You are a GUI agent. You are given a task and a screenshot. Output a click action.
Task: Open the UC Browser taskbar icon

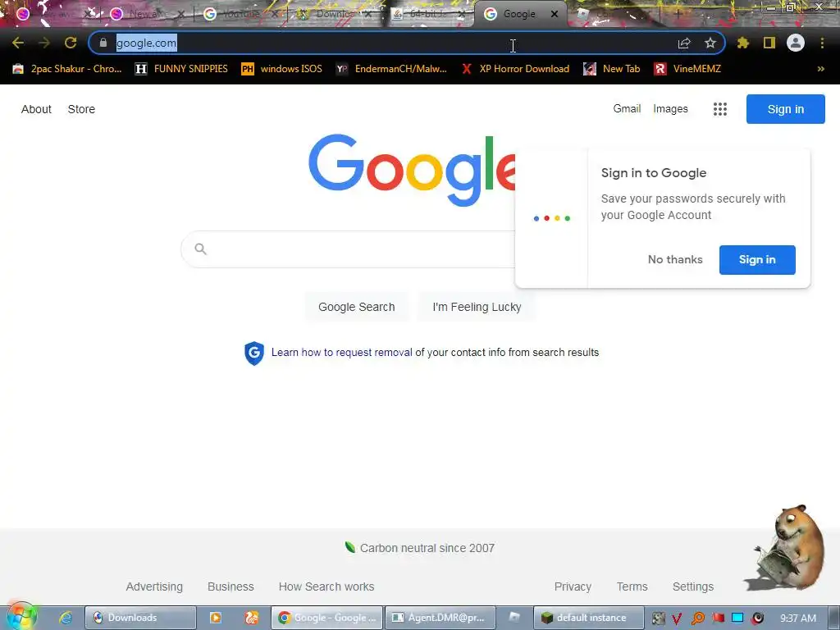click(x=251, y=618)
